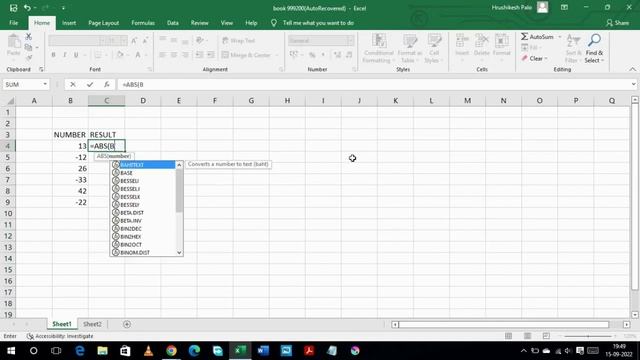Image resolution: width=640 pixels, height=360 pixels.
Task: Switch to Normal view in status bar
Action: (x=508, y=336)
